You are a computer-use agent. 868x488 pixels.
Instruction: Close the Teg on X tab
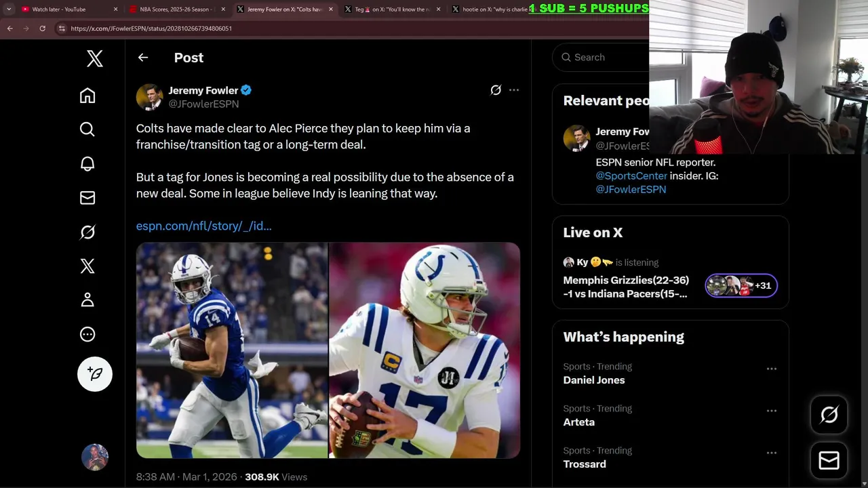pos(439,9)
